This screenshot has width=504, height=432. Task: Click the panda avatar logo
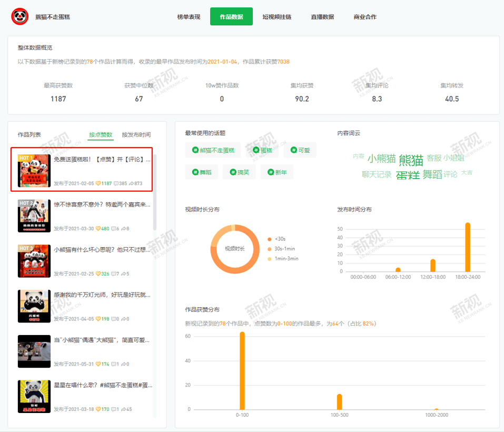tap(20, 17)
